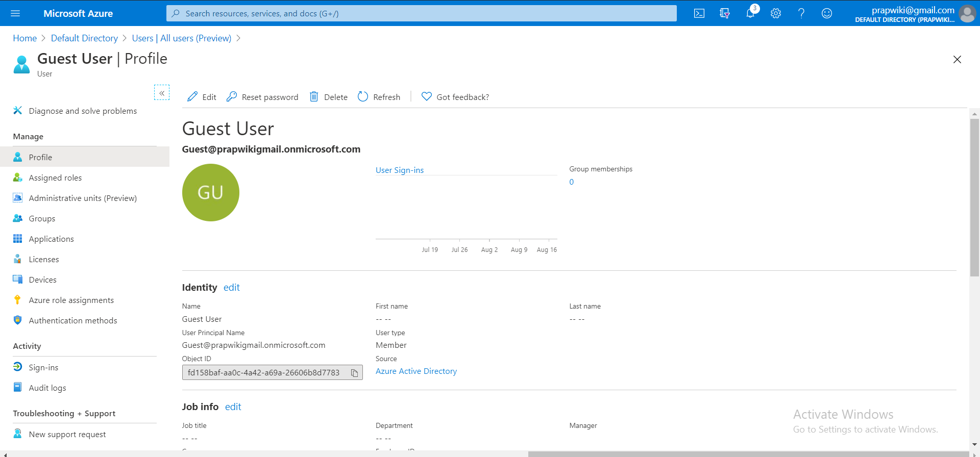Open the account avatar menu
Viewport: 980px width, 457px height.
click(x=967, y=13)
